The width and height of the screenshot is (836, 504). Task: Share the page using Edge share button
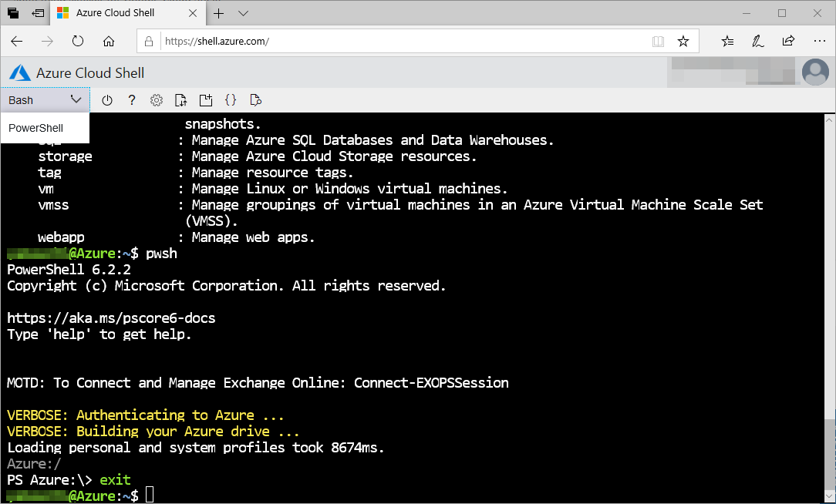click(x=788, y=41)
